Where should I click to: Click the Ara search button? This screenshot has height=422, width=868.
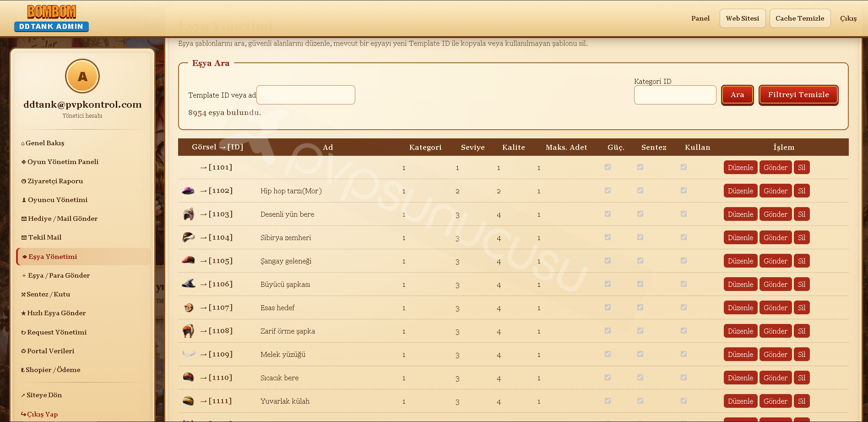click(x=737, y=95)
